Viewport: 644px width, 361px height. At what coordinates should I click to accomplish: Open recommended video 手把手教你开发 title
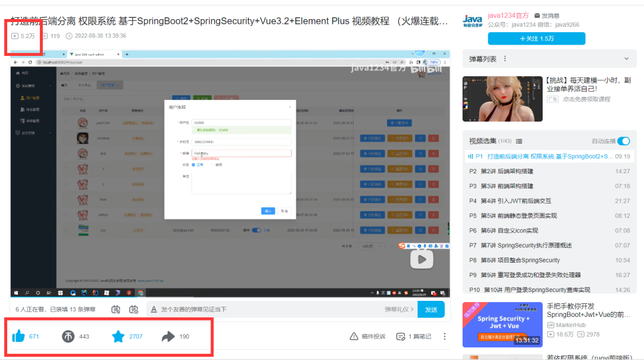tap(588, 310)
